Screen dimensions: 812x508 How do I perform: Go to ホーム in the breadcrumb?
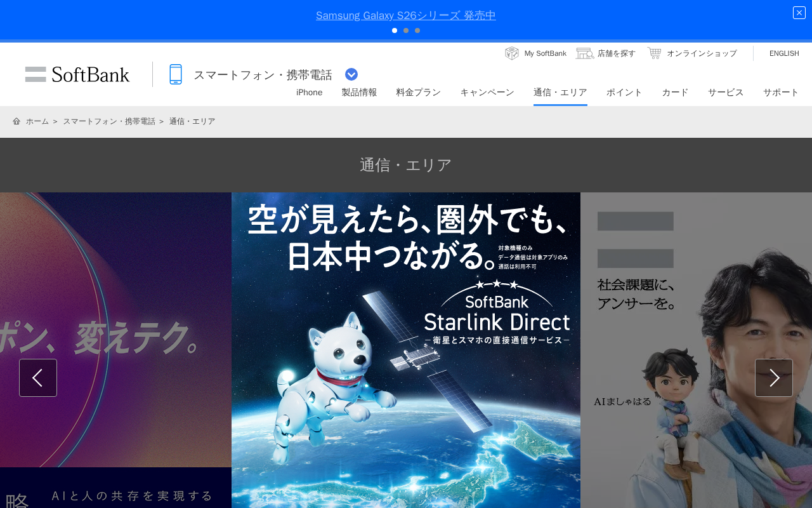[x=37, y=121]
